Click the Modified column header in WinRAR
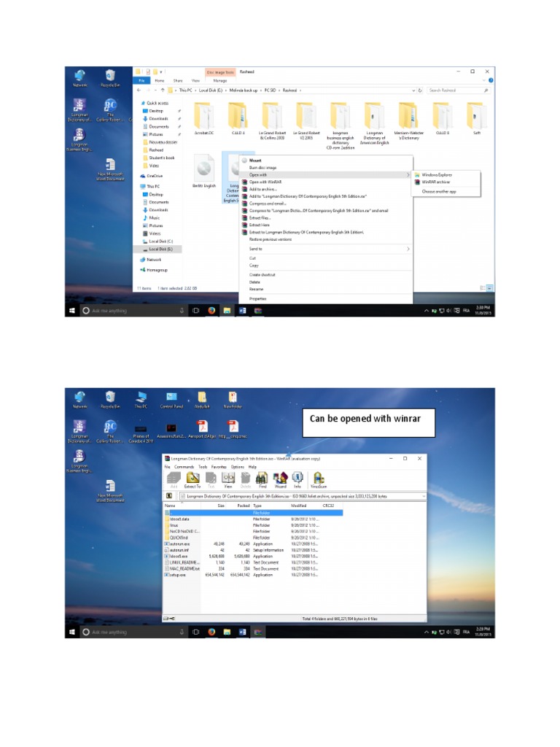The height and width of the screenshot is (747, 560). click(298, 506)
